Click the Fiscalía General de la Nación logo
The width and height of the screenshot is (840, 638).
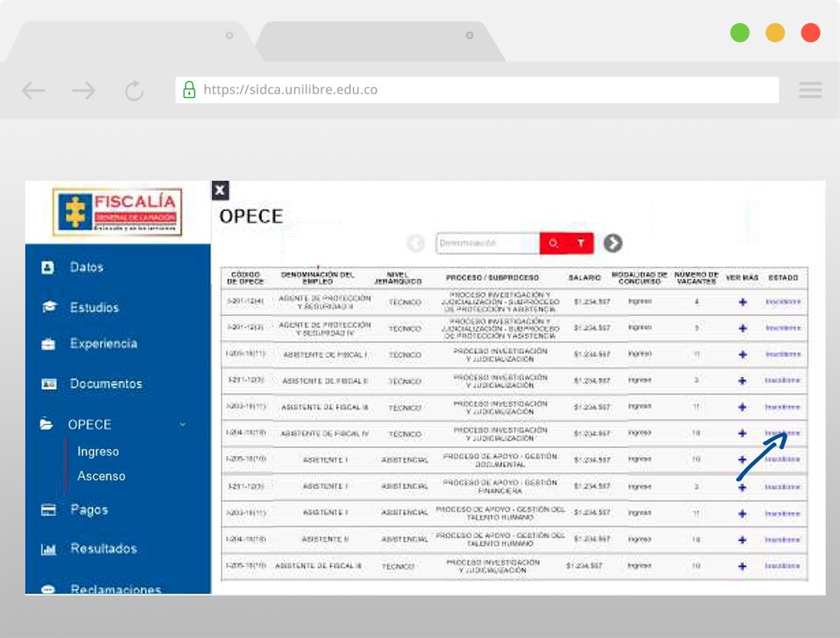click(x=118, y=211)
